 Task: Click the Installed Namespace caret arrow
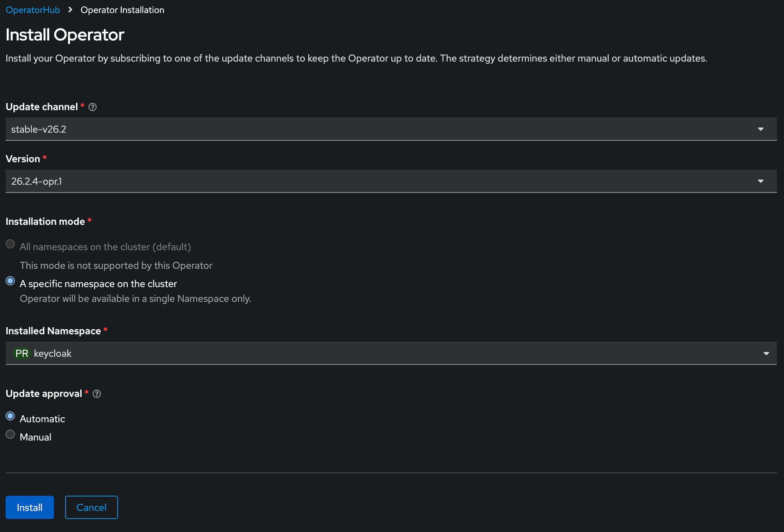[766, 353]
